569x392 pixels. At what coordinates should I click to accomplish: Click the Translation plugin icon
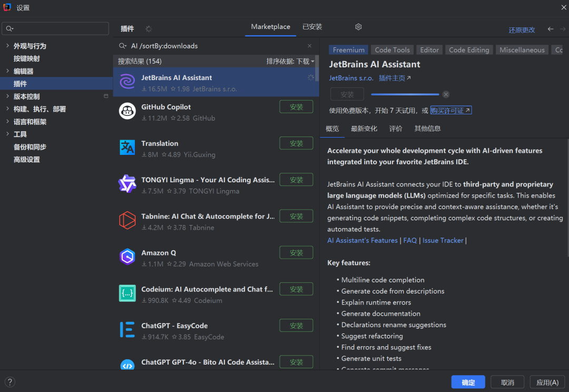[127, 148]
